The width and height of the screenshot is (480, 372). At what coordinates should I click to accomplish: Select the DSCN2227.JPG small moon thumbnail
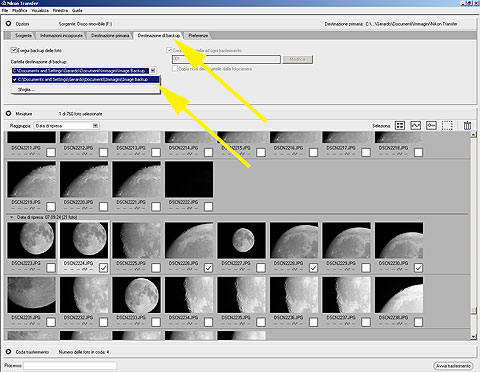242,240
